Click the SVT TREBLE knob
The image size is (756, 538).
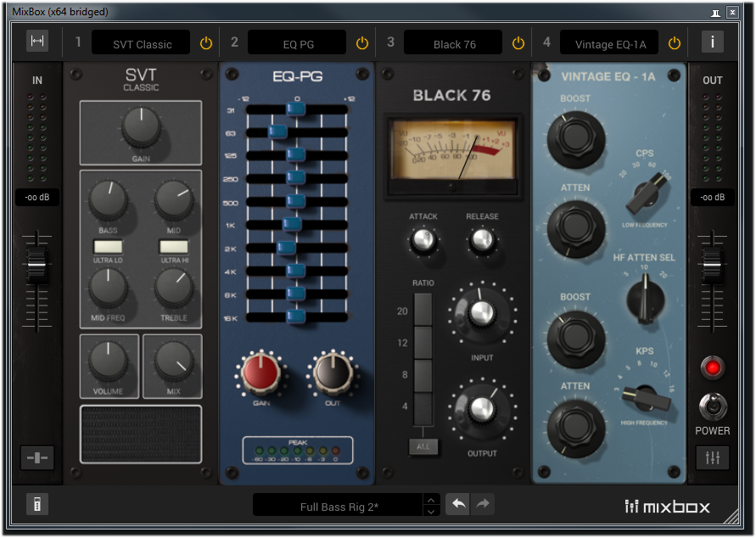tap(174, 288)
